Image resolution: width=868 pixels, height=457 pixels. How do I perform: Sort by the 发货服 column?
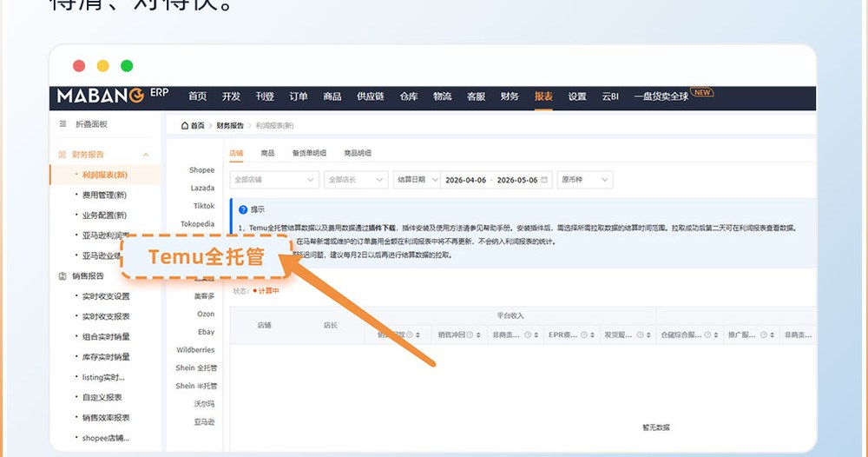[648, 335]
